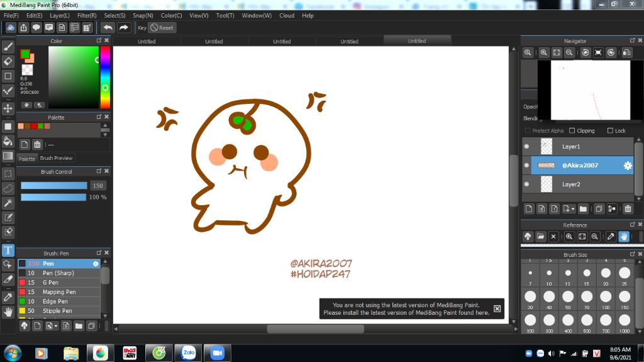Open reference image with folder icon
The width and height of the screenshot is (644, 362).
(x=540, y=237)
